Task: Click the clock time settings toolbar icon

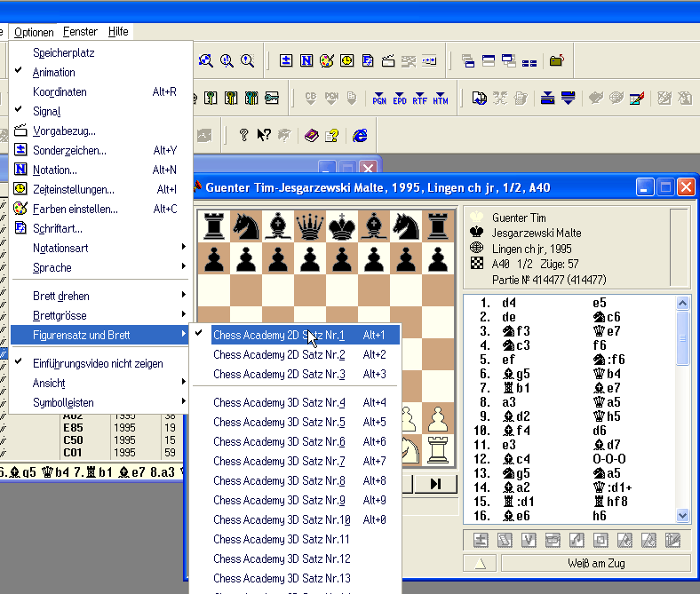Action: pyautogui.click(x=346, y=60)
